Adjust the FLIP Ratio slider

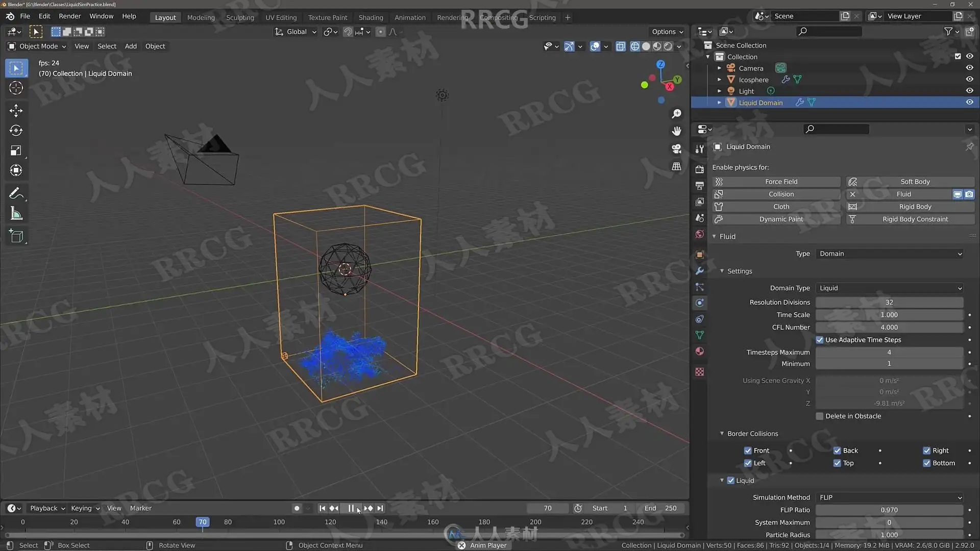[889, 510]
